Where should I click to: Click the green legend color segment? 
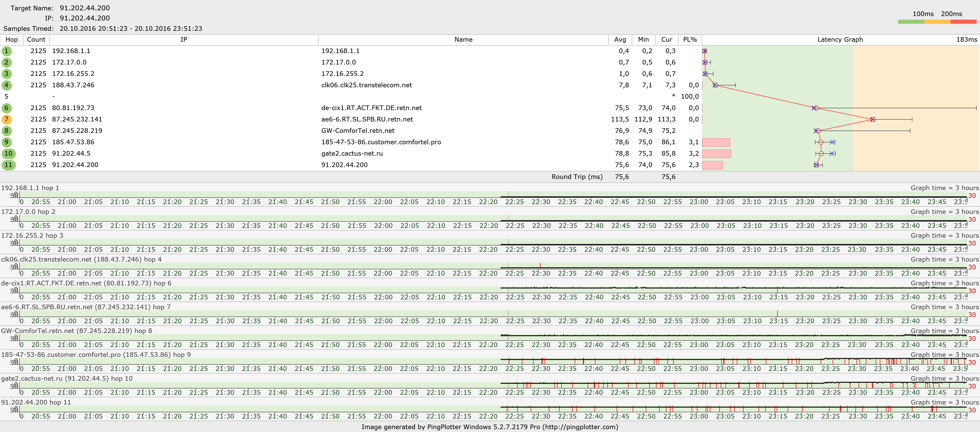(x=911, y=22)
